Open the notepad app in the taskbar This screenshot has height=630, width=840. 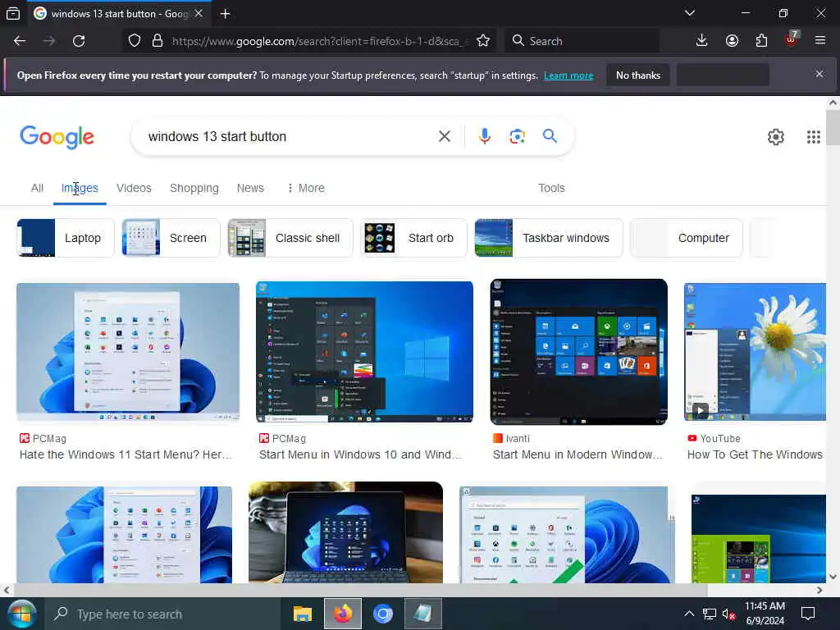click(x=422, y=614)
